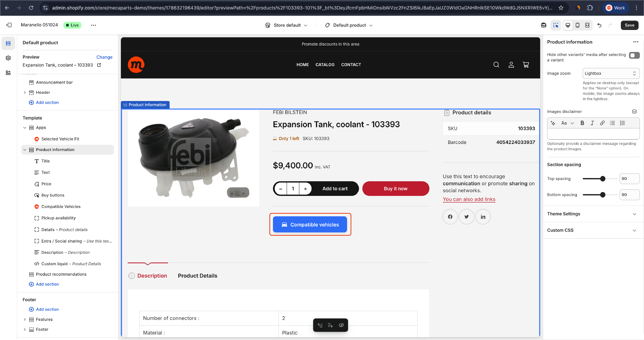
Task: Click the inspector selection tool icon
Action: click(555, 25)
